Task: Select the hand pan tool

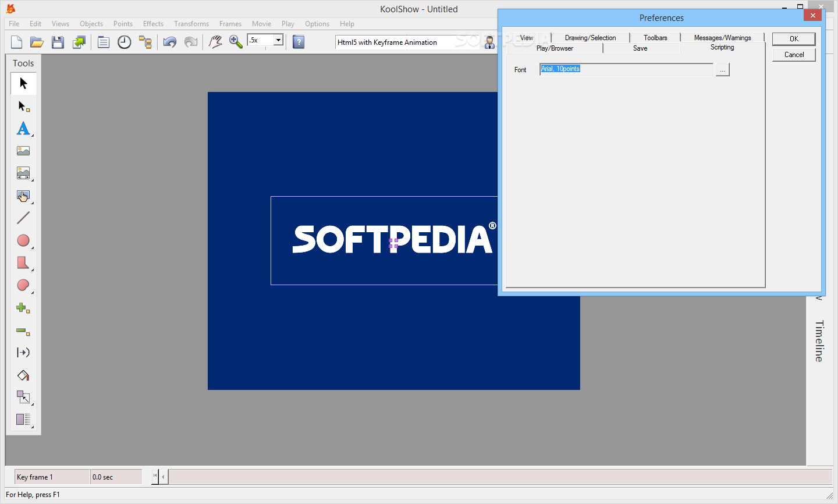Action: [x=215, y=42]
